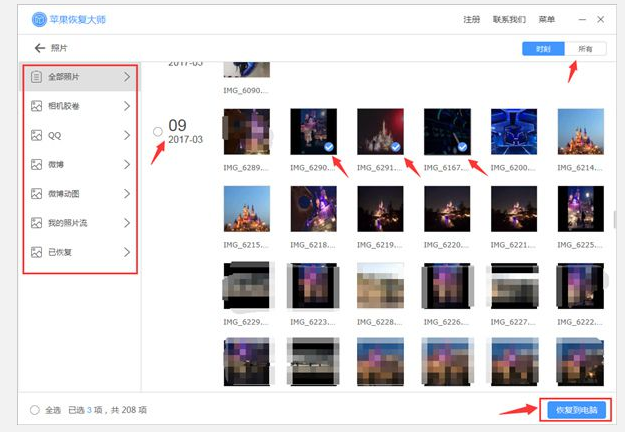Click the back arrow next to 照片
The width and height of the screenshot is (625, 432).
pos(40,48)
